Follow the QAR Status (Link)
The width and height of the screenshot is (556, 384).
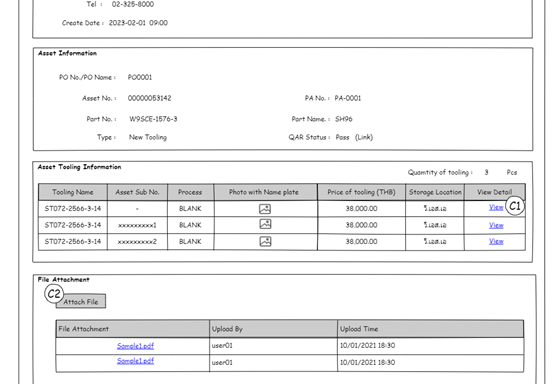(x=364, y=137)
